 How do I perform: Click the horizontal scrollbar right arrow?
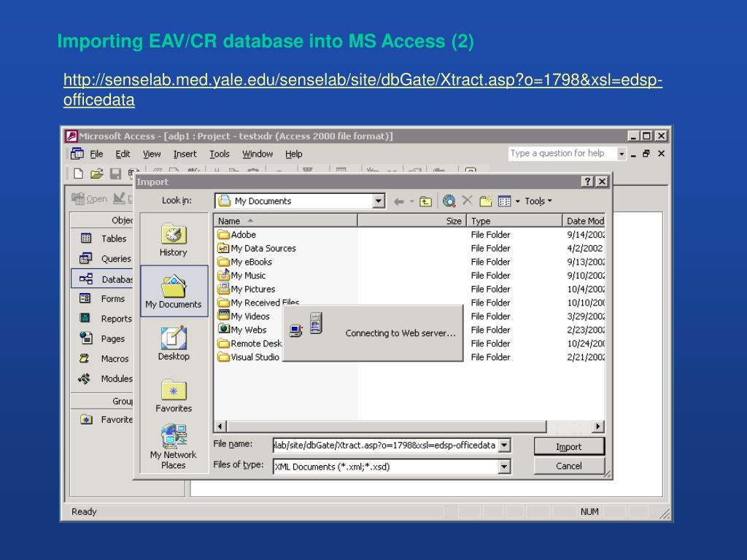coord(598,426)
